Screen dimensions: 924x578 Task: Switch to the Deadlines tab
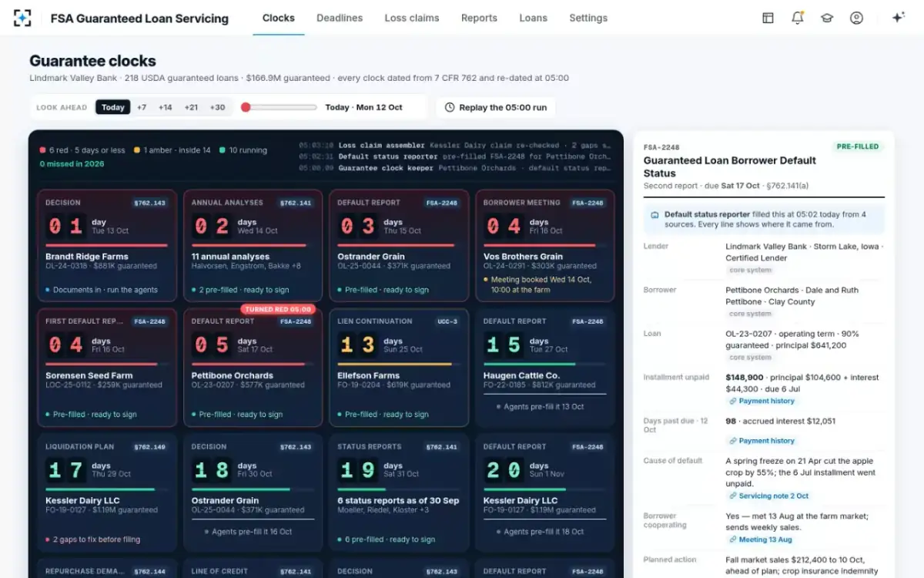tap(340, 18)
